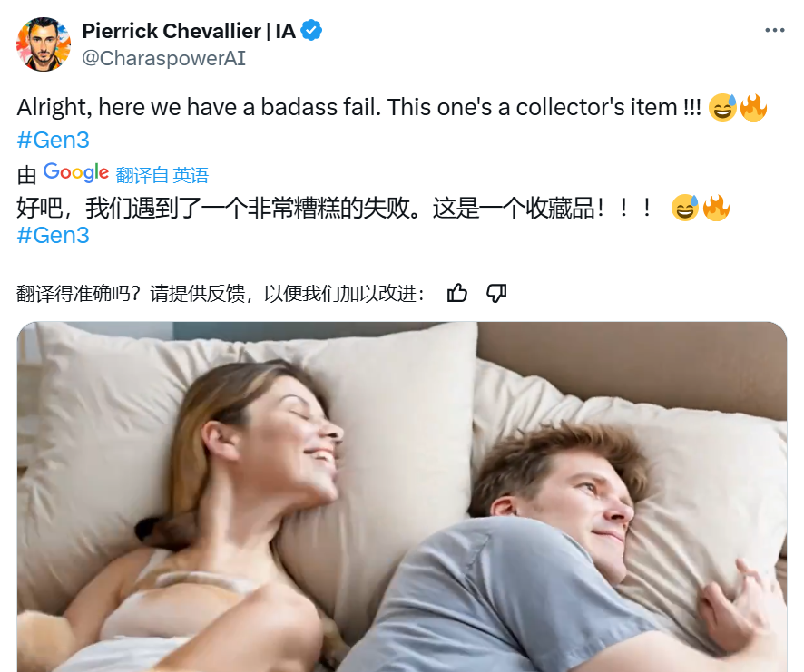Click the translated Chinese tweet text

point(334,209)
